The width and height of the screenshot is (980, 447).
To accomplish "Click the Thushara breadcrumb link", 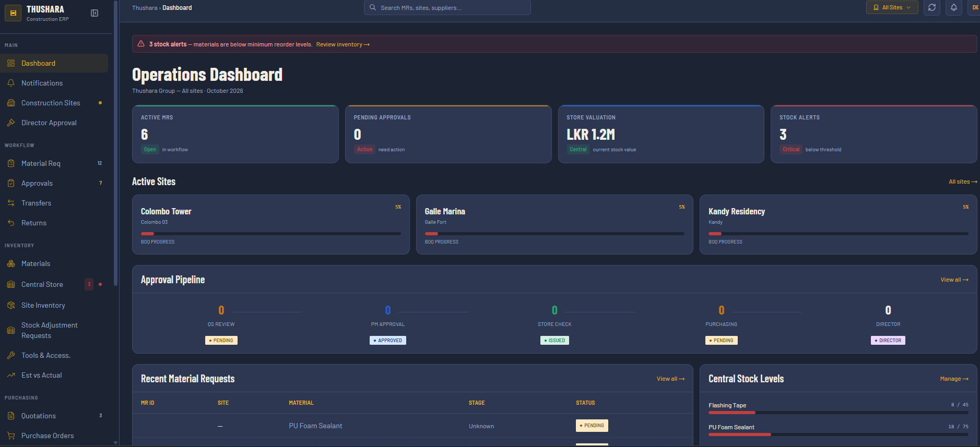I will 145,8.
